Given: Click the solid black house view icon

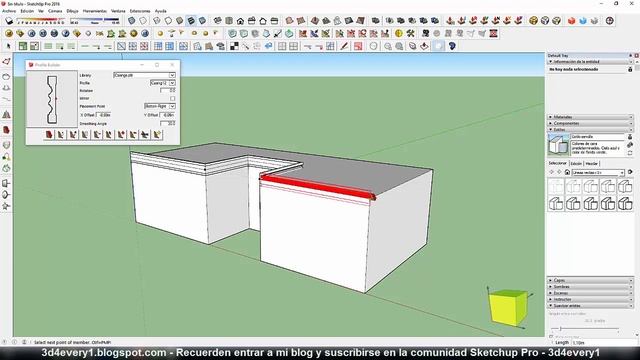Looking at the screenshot, I should point(240,20).
